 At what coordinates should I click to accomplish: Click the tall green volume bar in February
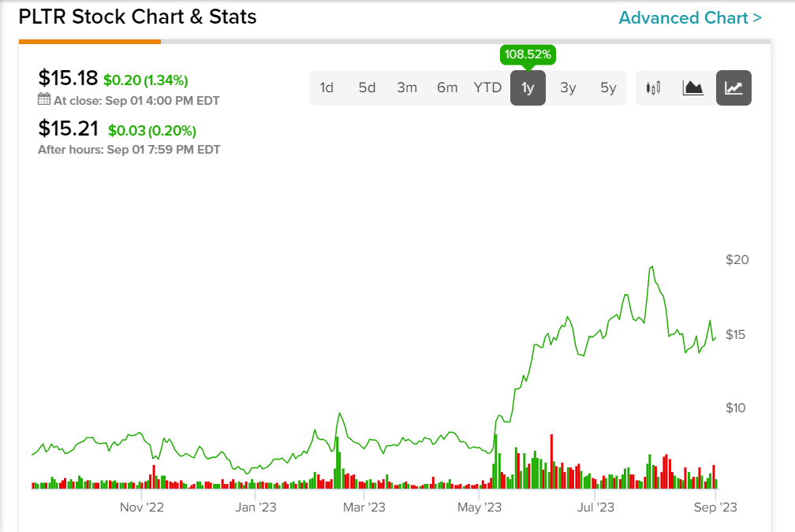[x=338, y=463]
